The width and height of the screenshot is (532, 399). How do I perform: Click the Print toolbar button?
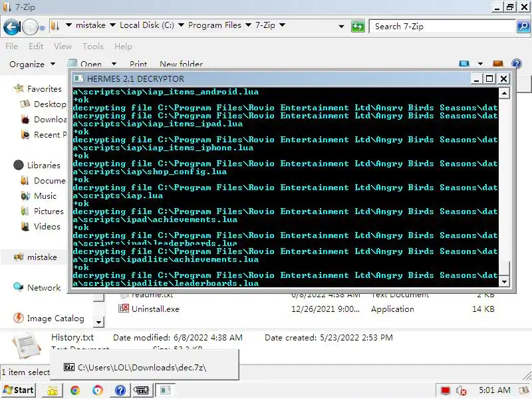point(138,64)
